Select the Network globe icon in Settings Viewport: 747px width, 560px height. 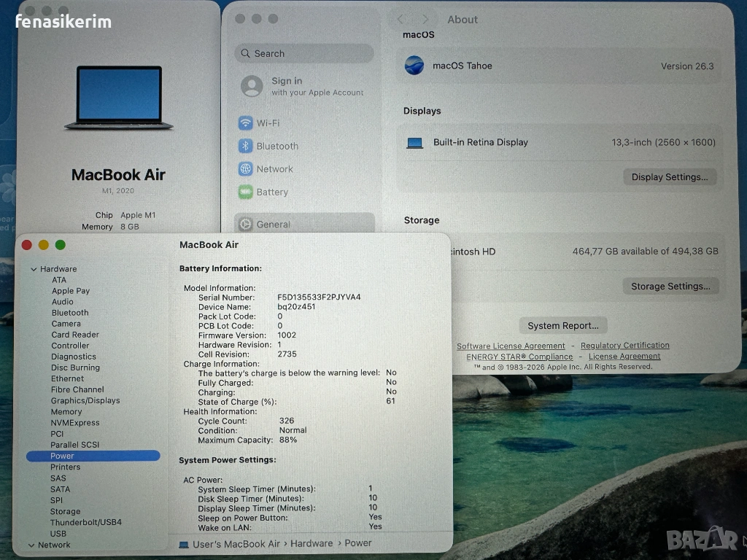[245, 168]
